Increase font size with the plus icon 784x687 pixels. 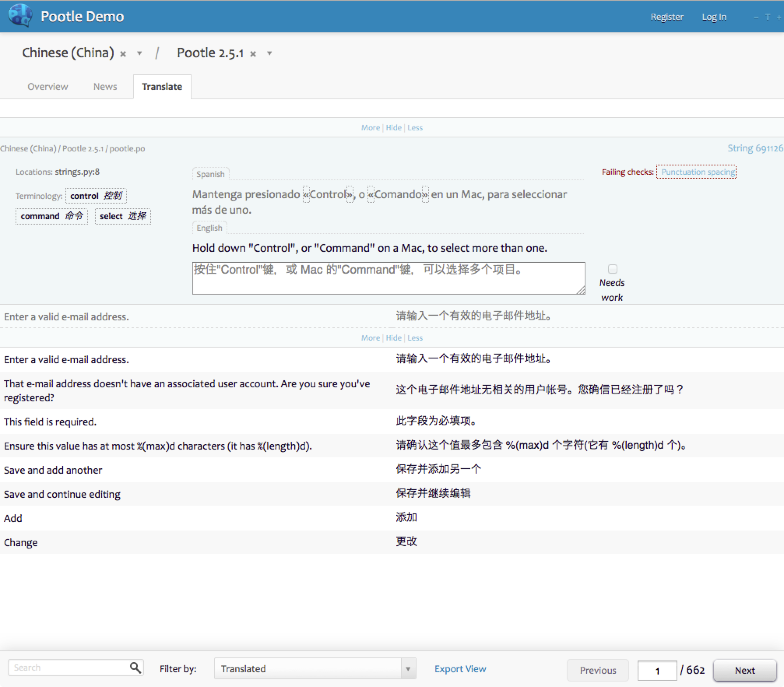780,17
